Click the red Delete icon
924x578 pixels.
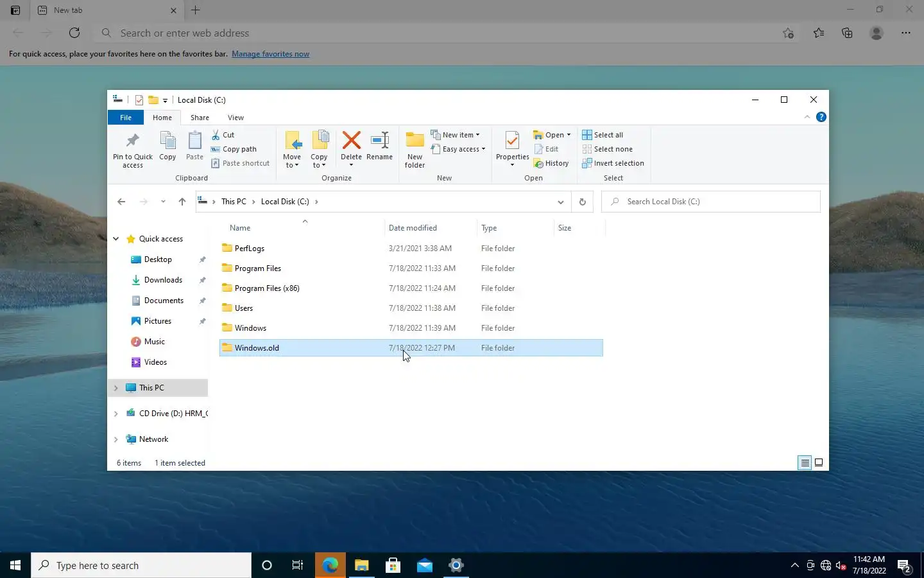coord(351,140)
